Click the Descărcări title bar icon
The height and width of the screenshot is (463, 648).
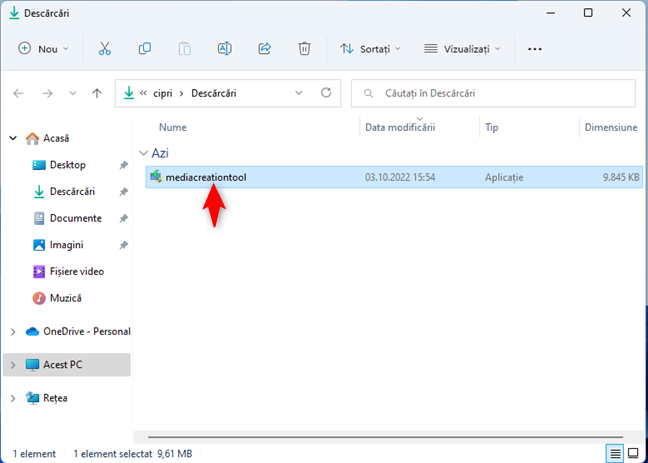[x=14, y=14]
